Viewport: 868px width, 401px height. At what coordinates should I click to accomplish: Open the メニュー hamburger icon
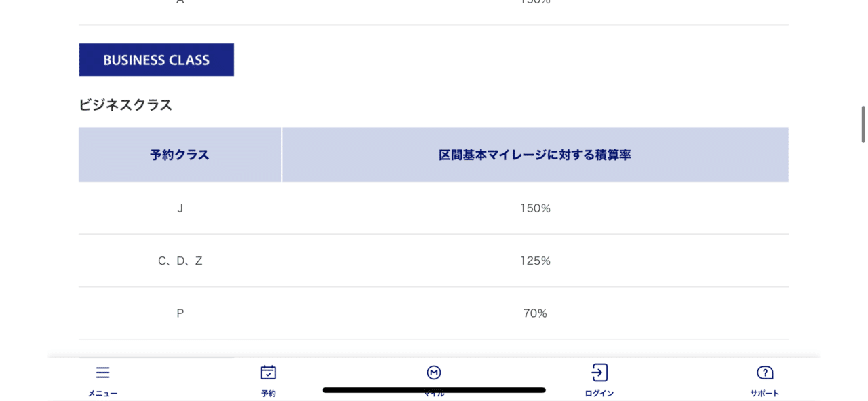(x=102, y=373)
